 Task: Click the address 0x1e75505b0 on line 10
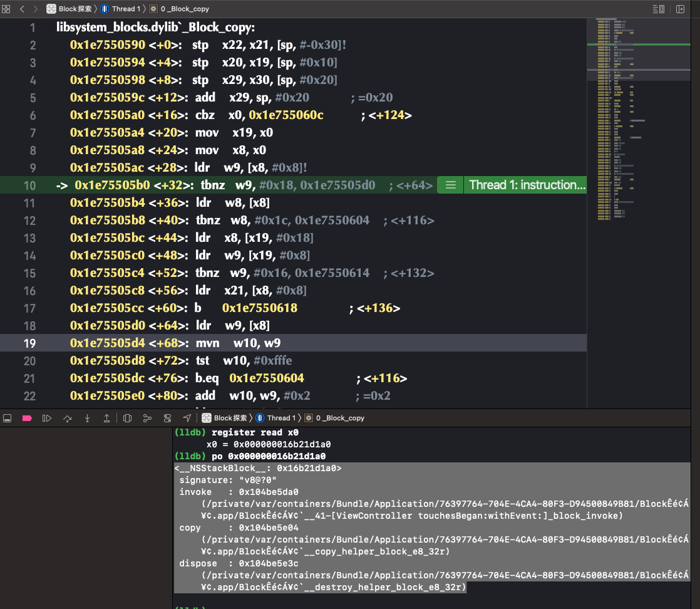112,185
